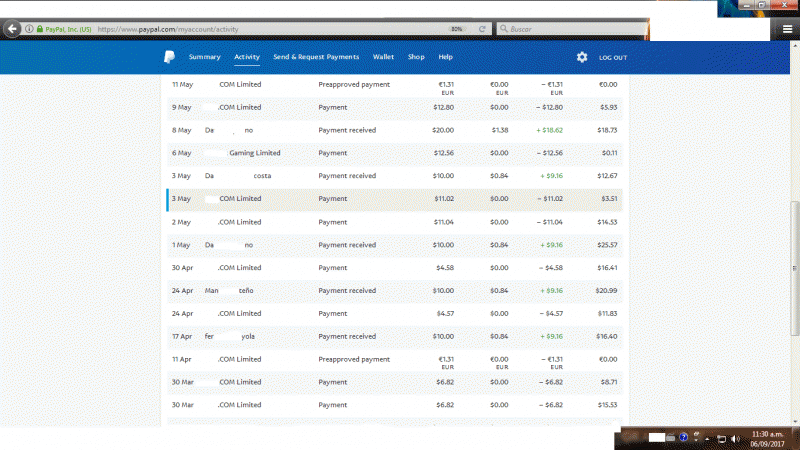
Task: Open PayPal settings gear
Action: coord(582,57)
